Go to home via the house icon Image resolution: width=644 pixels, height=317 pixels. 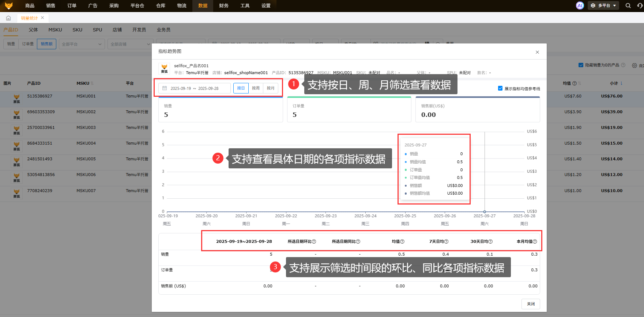[8, 18]
